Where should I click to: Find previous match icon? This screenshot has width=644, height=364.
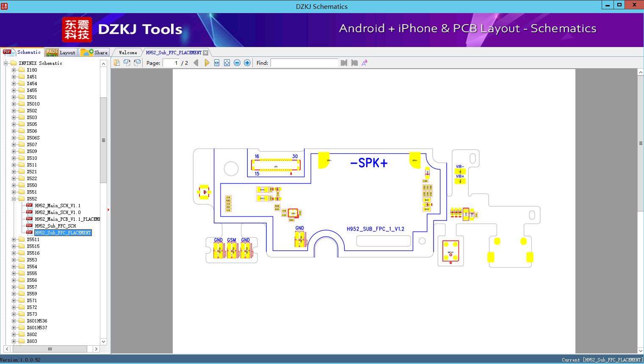(x=344, y=63)
